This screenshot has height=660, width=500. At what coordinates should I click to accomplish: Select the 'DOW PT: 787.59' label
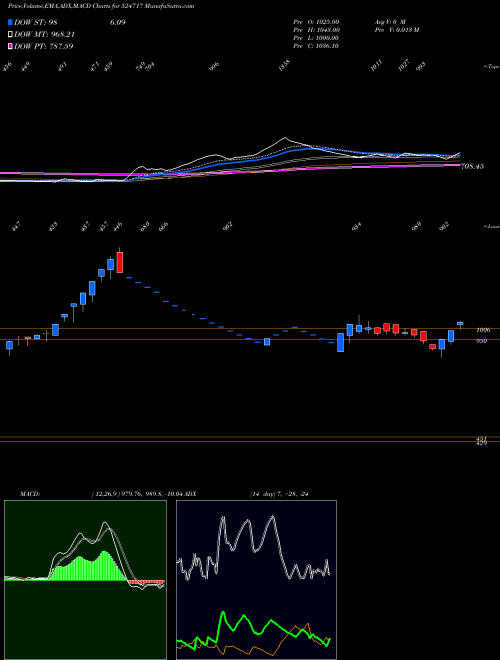click(x=44, y=46)
